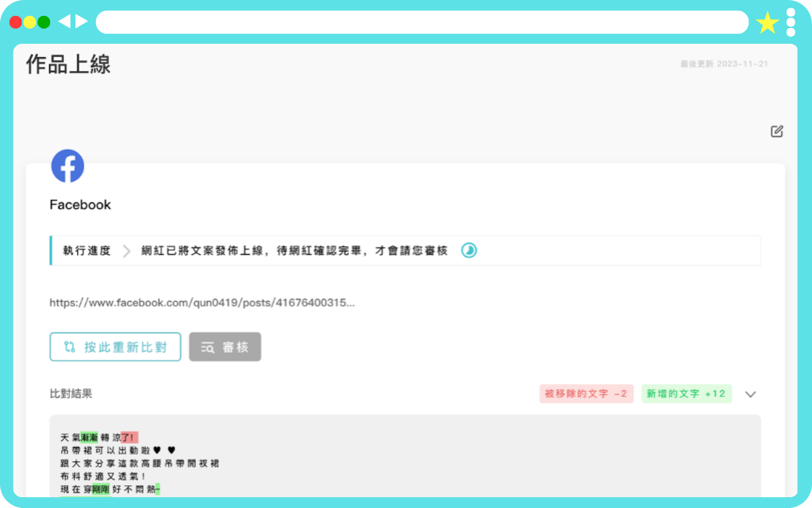Screen dimensions: 812x508
Task: Click the 最後更新 2023-11-21 text
Action: click(724, 64)
